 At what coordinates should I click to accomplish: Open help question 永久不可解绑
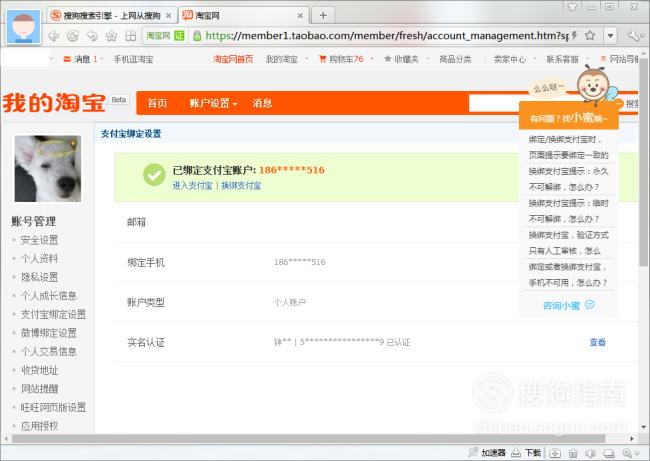568,179
